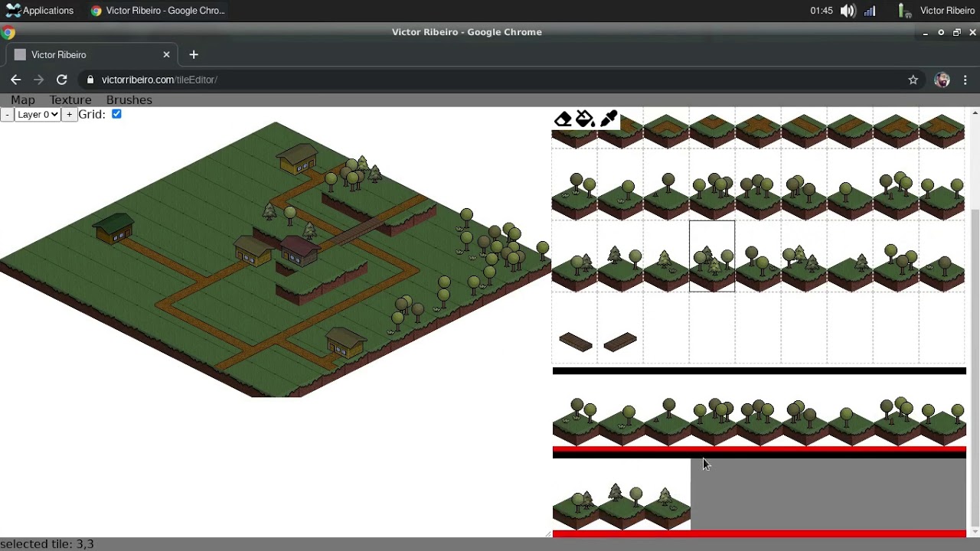The height and width of the screenshot is (551, 980).
Task: Click the forward navigation arrow
Action: [38, 80]
